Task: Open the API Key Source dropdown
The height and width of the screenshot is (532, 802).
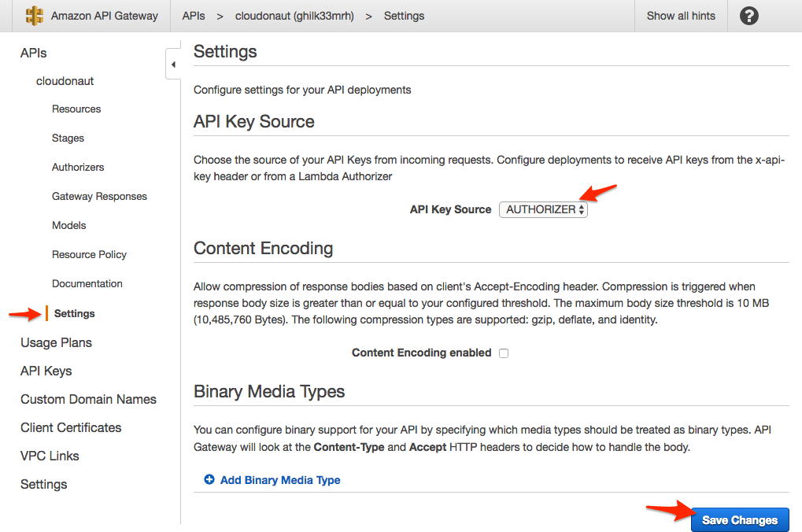Action: [x=543, y=209]
